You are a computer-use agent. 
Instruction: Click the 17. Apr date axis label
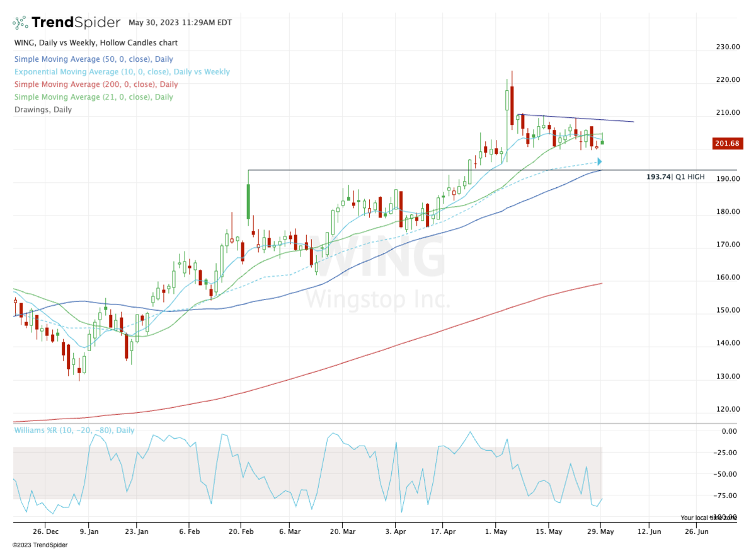(x=443, y=531)
